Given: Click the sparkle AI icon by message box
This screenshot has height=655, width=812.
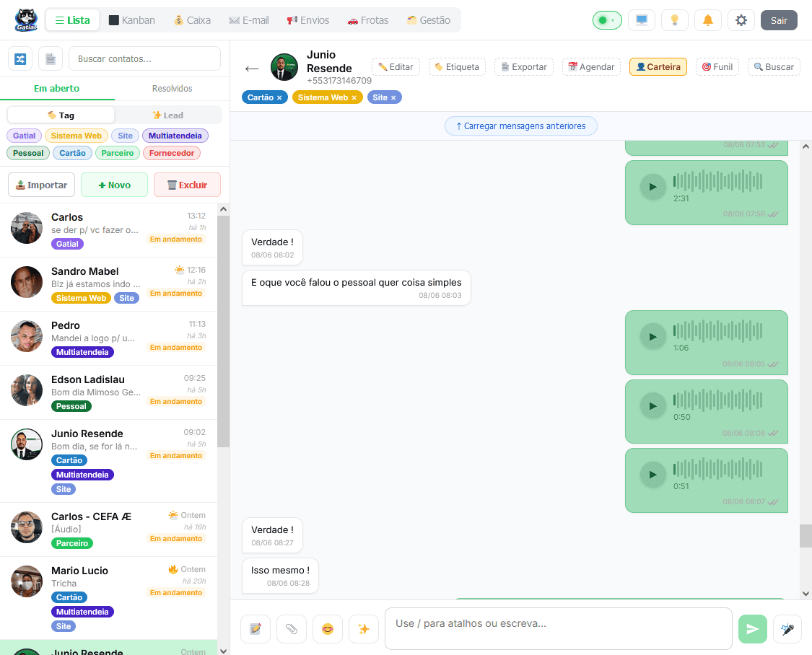Looking at the screenshot, I should point(364,628).
